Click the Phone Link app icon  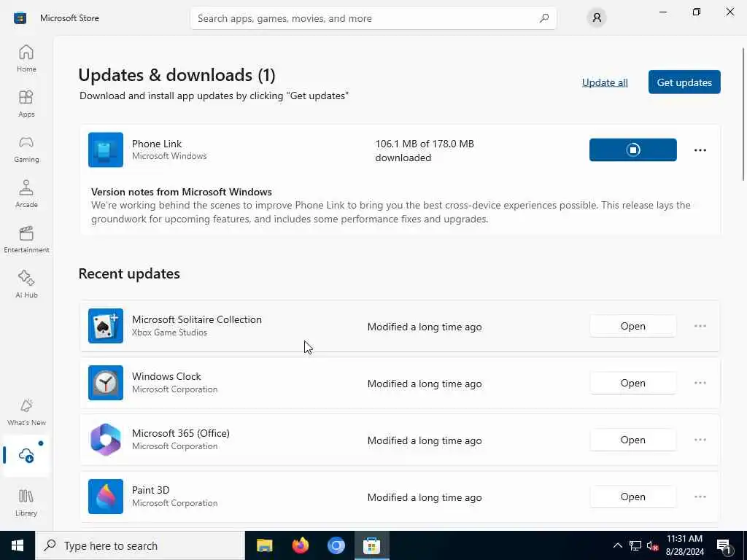(x=106, y=149)
